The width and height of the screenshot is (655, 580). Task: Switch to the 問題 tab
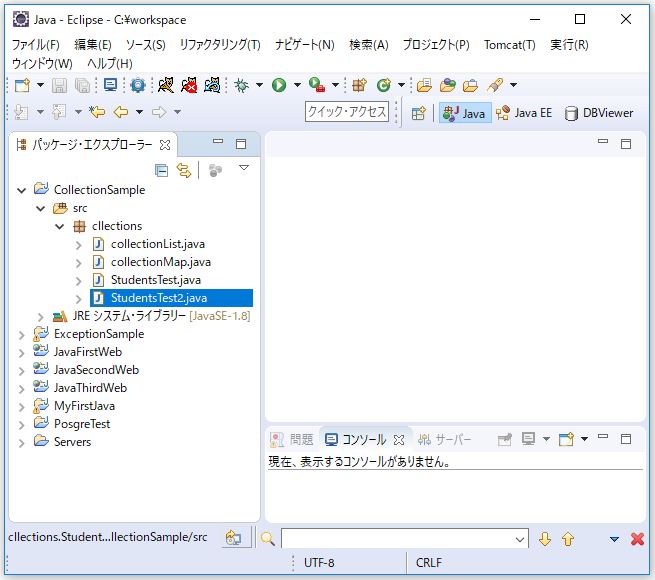click(x=293, y=440)
